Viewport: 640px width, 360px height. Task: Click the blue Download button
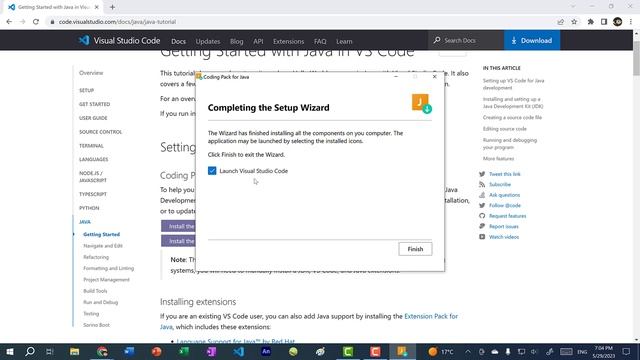532,40
